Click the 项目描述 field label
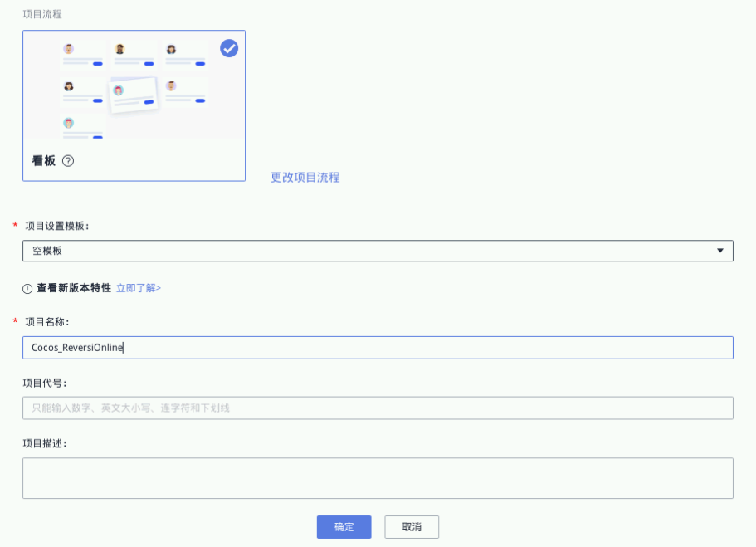756x547 pixels. click(45, 442)
